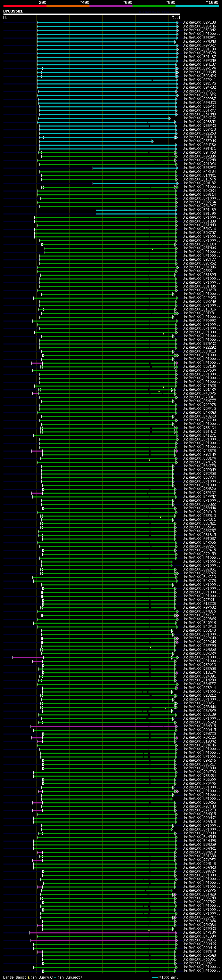222x980 pixels.
Task: Click the short cyan bar for UniRef100_B9S9F2
Action: pyautogui.click(x=135, y=168)
